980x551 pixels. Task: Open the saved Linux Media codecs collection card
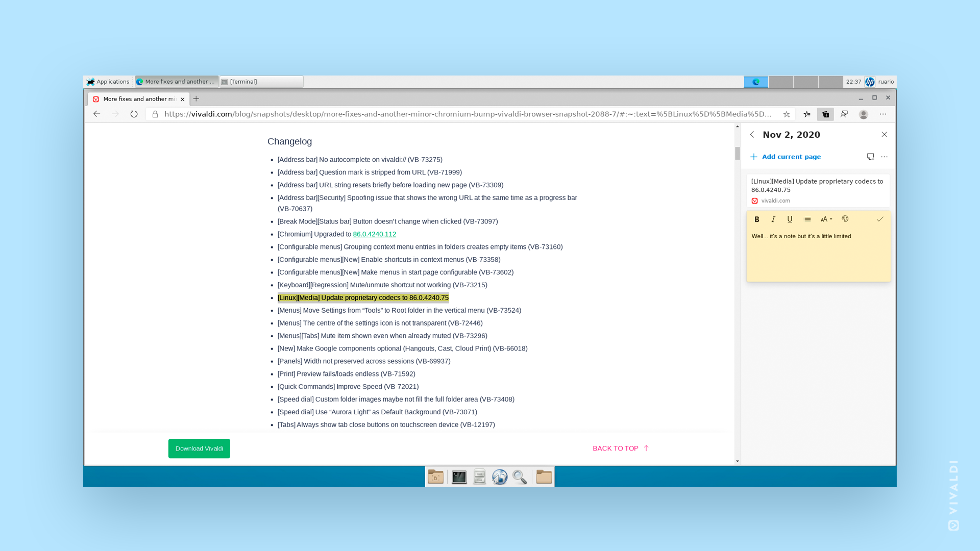pyautogui.click(x=818, y=191)
